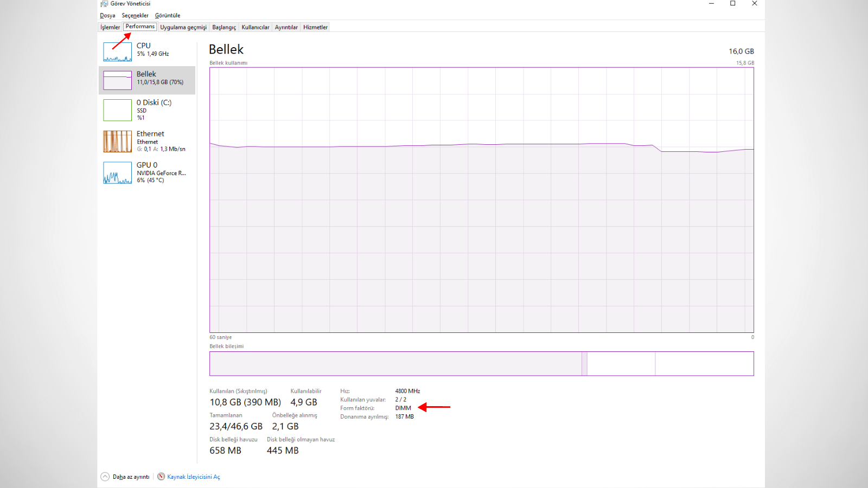Click the Kaynak İzleyicisini Aç link
The height and width of the screenshot is (488, 868).
tap(194, 477)
